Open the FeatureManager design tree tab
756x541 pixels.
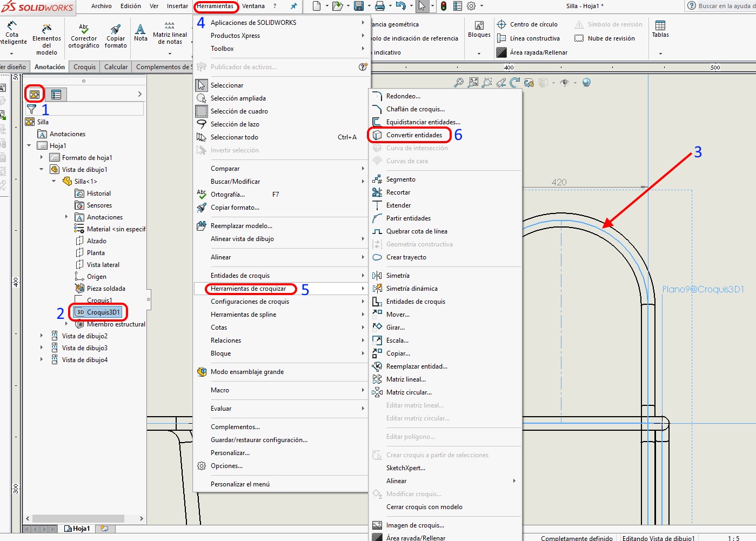tap(35, 94)
